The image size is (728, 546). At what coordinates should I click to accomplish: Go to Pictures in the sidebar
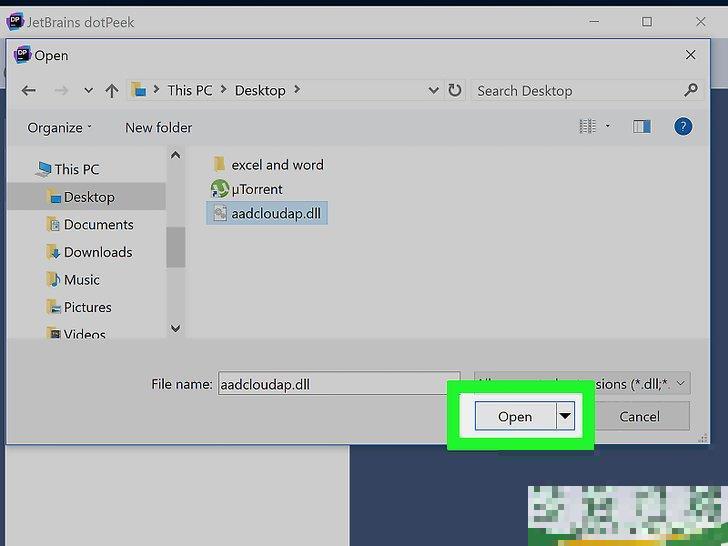pos(87,307)
